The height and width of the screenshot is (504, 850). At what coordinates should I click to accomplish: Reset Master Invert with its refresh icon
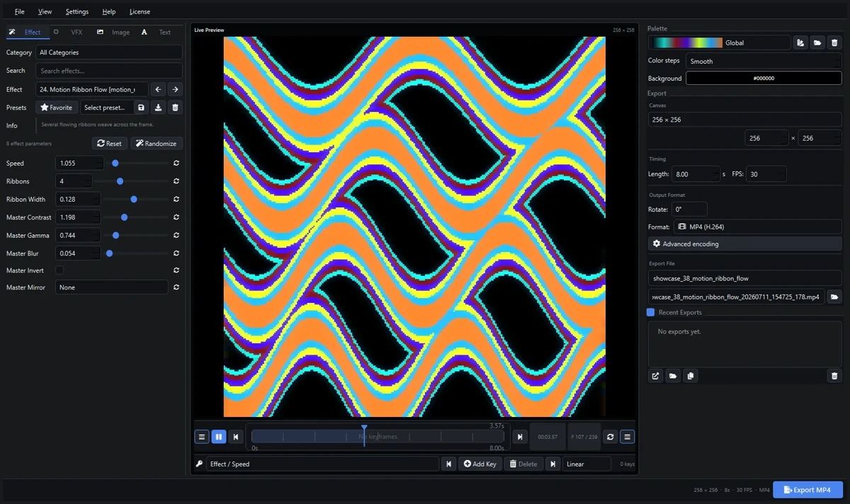pyautogui.click(x=176, y=270)
